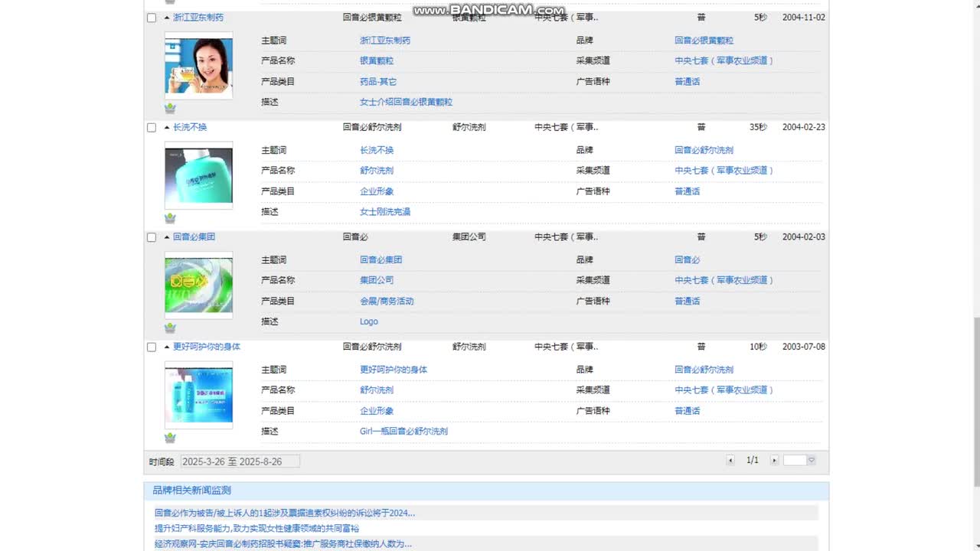Click crown icon under 长洗不换 thumbnail
This screenshot has height=551, width=980.
170,218
